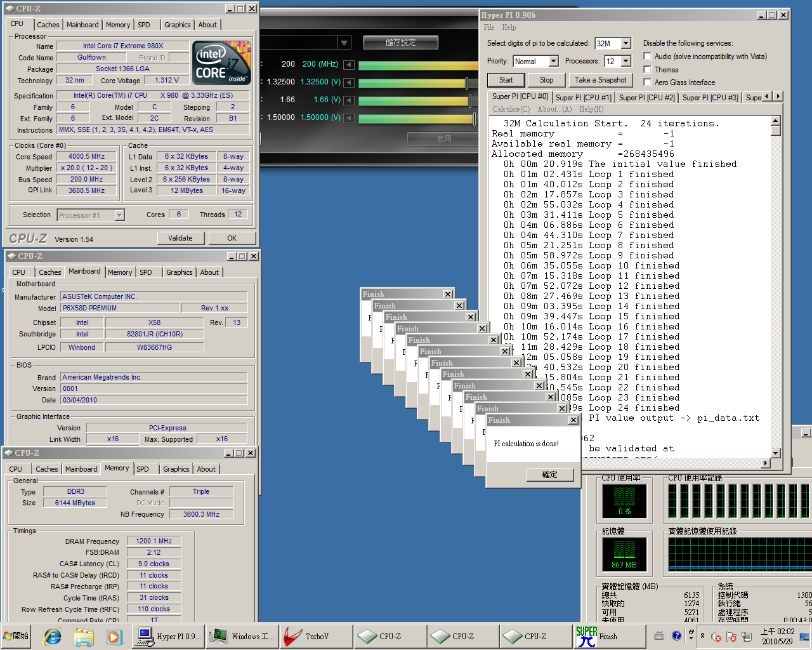Viewport: 812px width, 650px height.
Task: Open the TurboV profile dropdown arrow
Action: click(x=344, y=43)
